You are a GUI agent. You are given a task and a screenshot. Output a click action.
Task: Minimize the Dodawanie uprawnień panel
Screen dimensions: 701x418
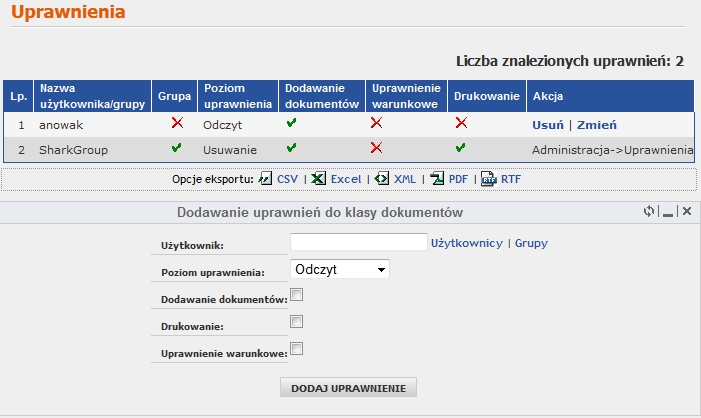(x=668, y=212)
